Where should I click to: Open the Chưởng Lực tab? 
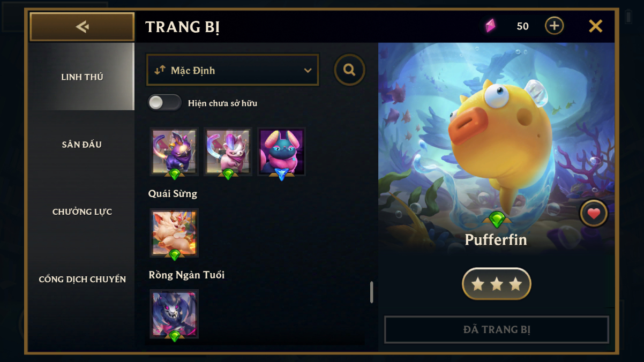(82, 212)
